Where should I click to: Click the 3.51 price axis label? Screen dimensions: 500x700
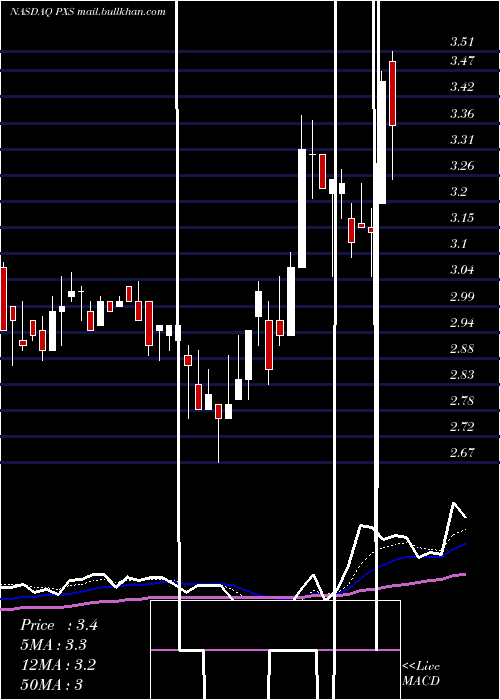(x=462, y=42)
